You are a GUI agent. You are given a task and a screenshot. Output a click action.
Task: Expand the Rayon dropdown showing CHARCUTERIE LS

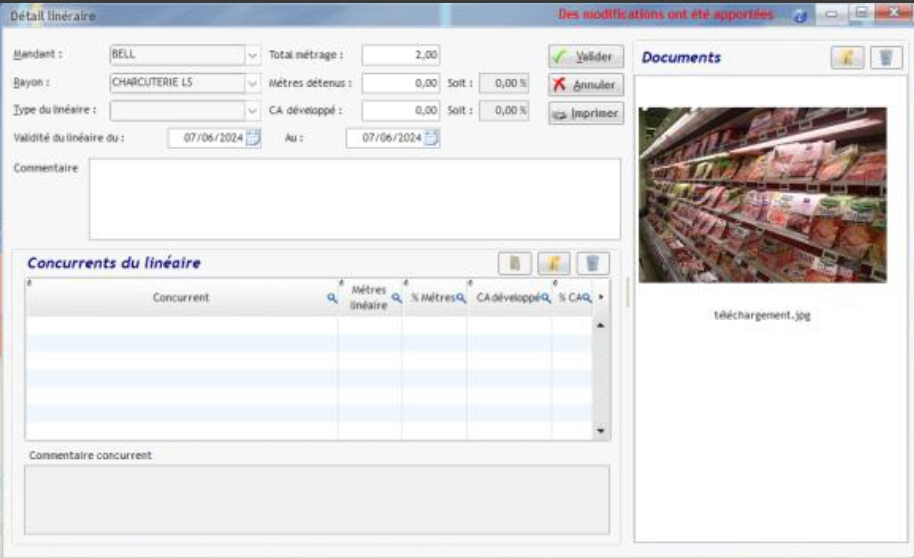(x=252, y=83)
